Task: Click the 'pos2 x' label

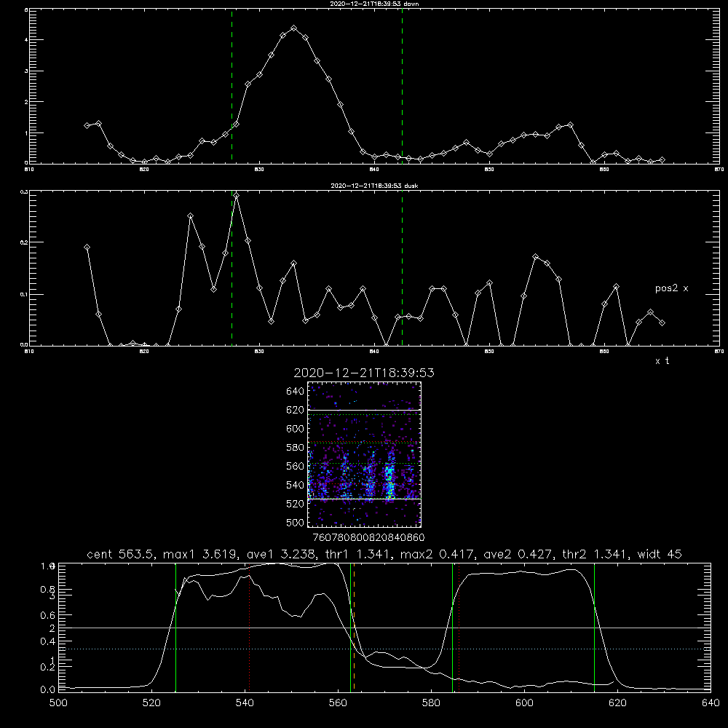Action: tap(671, 288)
